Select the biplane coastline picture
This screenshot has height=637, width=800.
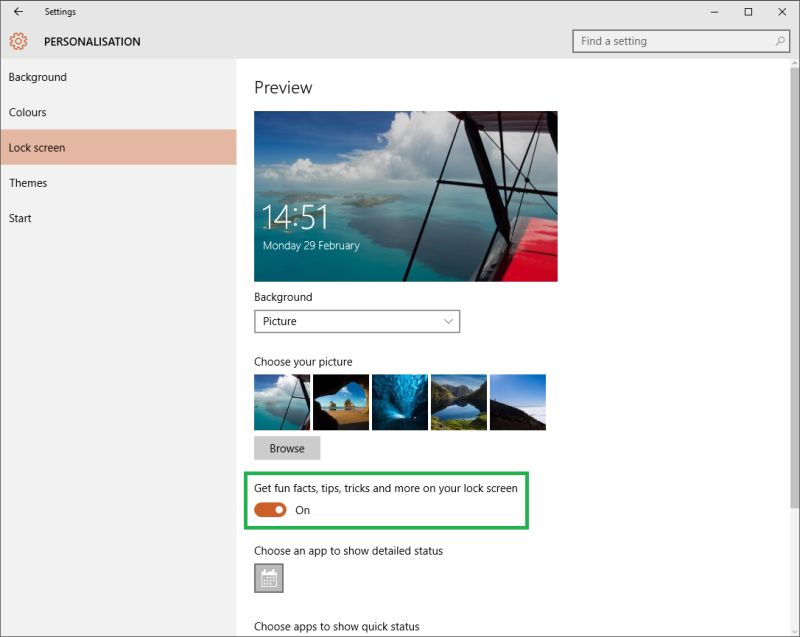tap(281, 401)
